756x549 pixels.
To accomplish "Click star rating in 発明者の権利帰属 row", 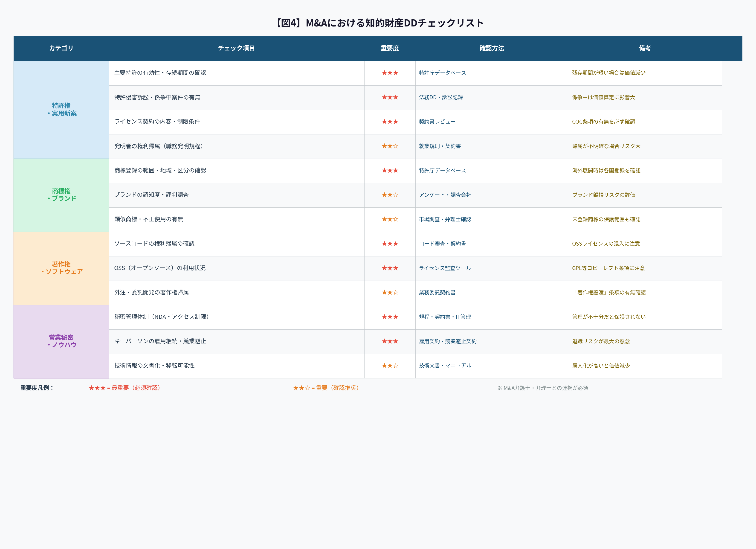I will [390, 146].
